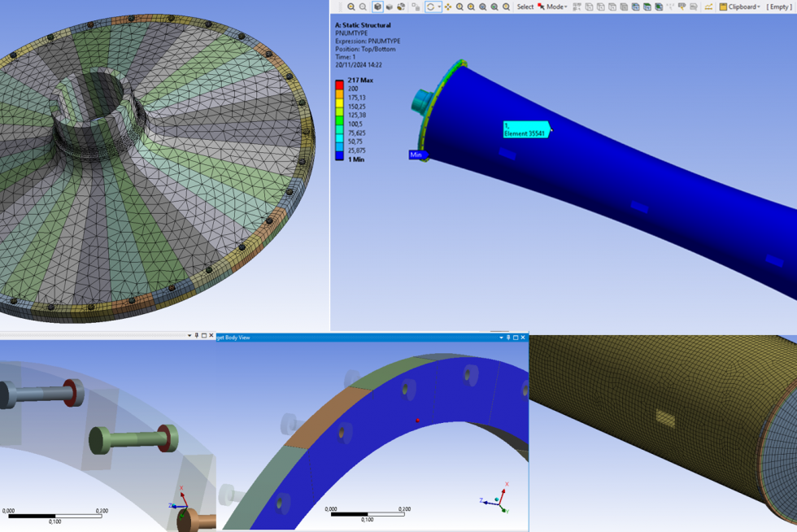This screenshot has width=797, height=532.
Task: Click the Zoom In magnifier icon
Action: coord(351,7)
